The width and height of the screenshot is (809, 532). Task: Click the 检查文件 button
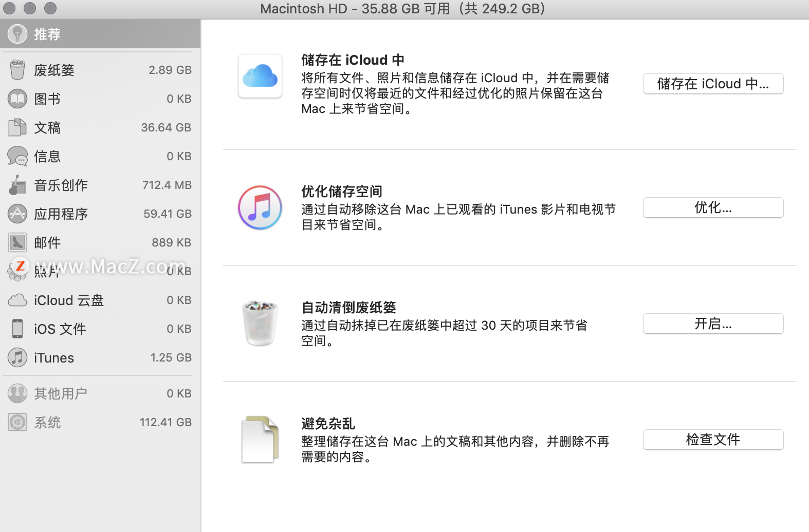coord(713,440)
